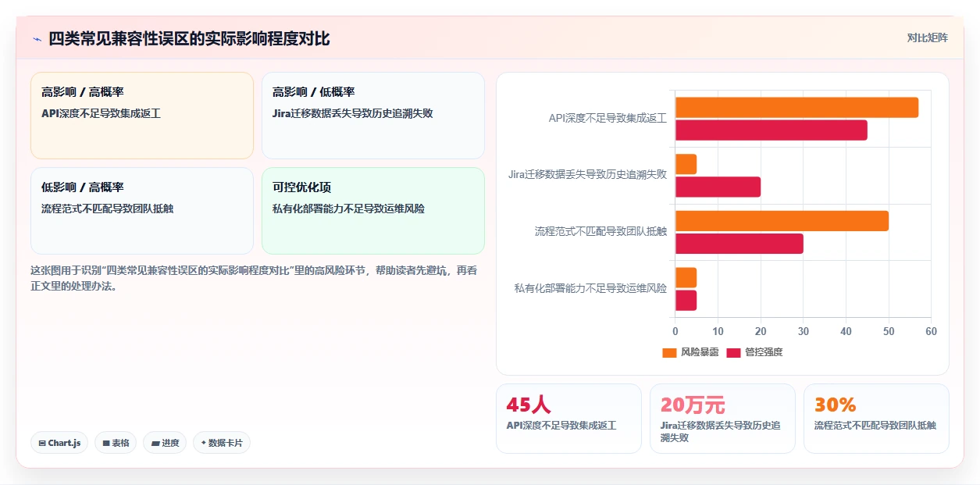Click the red bar for API深度不足导致集成返工
Screen dimensions: 980x485
click(x=772, y=130)
